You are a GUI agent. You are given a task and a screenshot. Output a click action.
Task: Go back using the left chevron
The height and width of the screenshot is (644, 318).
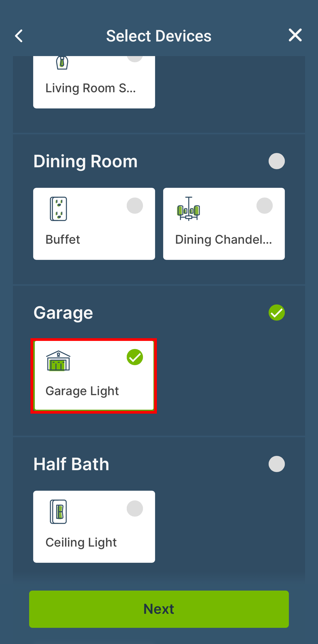point(19,36)
